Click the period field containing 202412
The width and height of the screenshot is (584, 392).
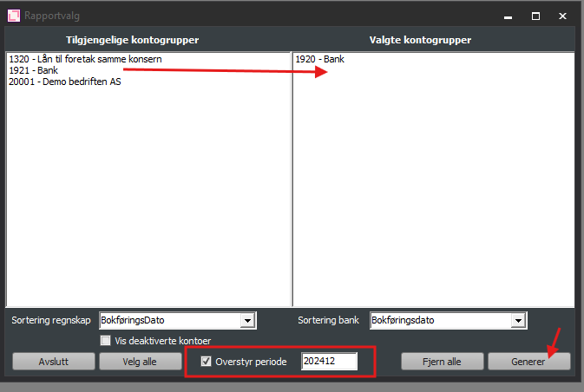[328, 362]
